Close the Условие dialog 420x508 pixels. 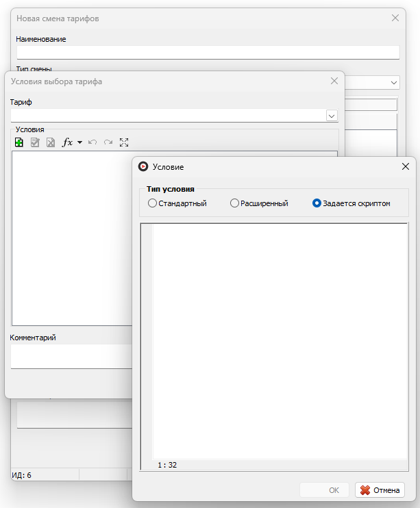406,166
